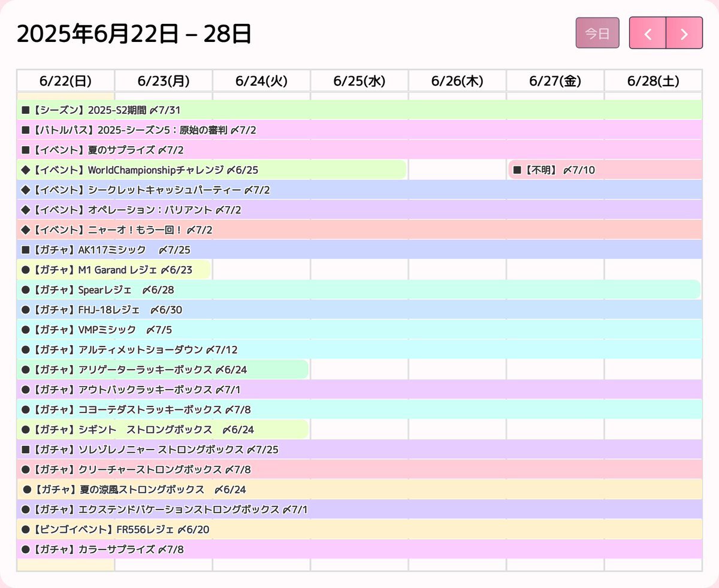Image resolution: width=719 pixels, height=588 pixels.
Task: Go to the previous week arrow
Action: pyautogui.click(x=648, y=33)
